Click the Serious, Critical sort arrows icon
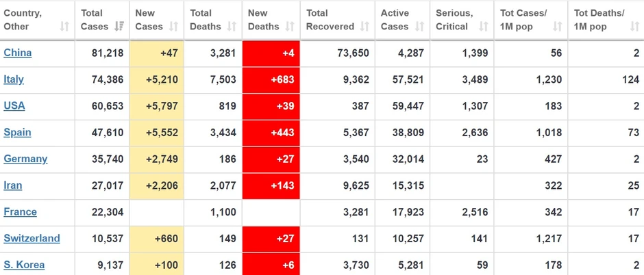644x275 pixels. 483,27
